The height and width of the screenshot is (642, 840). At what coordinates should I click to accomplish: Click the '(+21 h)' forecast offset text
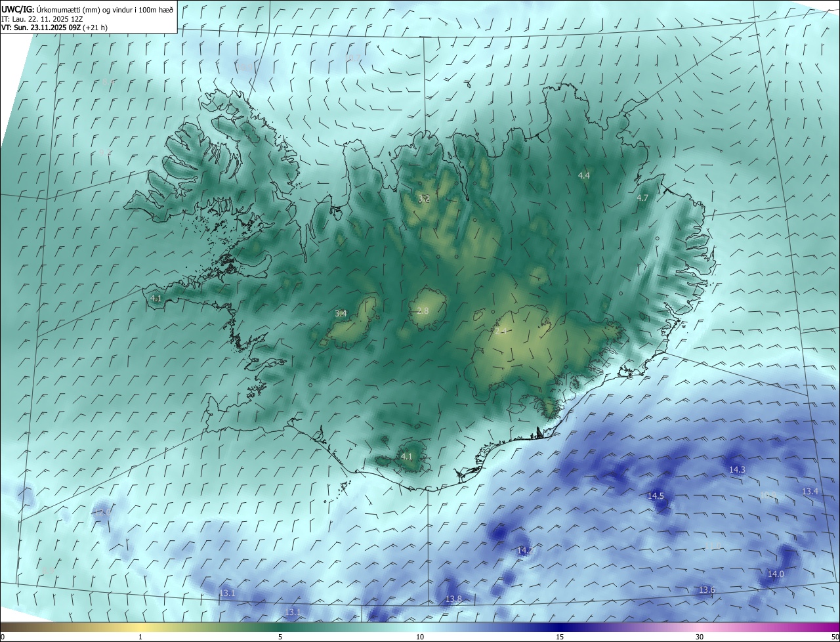coord(96,28)
